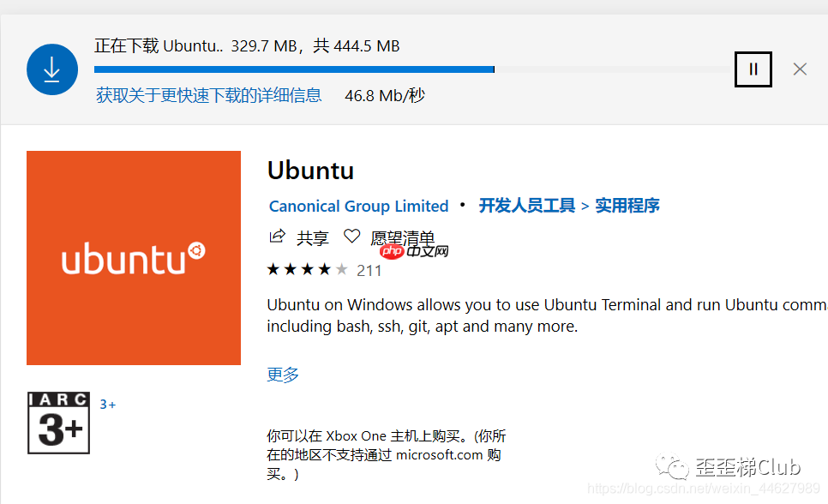Viewport: 828px width, 504px height.
Task: Cancel the download with the X
Action: (799, 69)
